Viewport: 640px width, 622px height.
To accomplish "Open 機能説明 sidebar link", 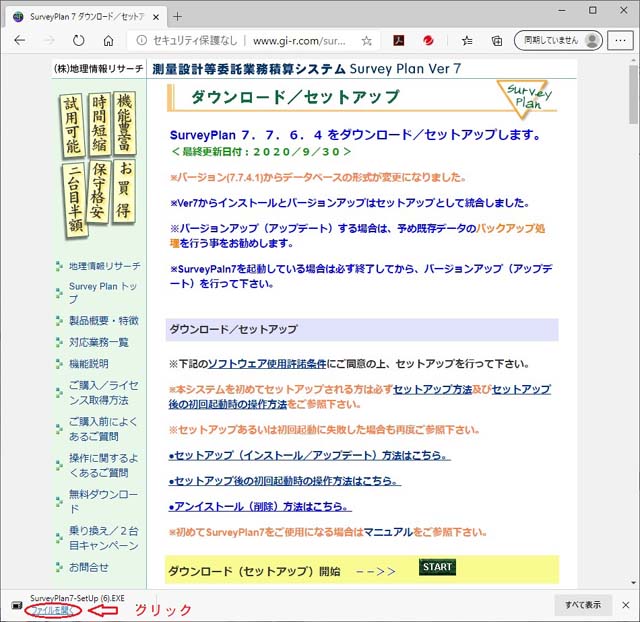I will tap(89, 364).
